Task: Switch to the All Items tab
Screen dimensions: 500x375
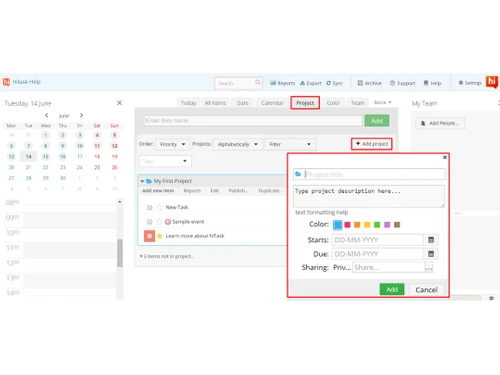Action: tap(215, 103)
